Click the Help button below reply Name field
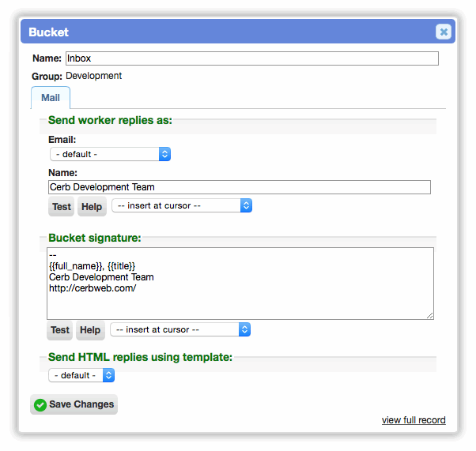The height and width of the screenshot is (451, 476). click(92, 207)
